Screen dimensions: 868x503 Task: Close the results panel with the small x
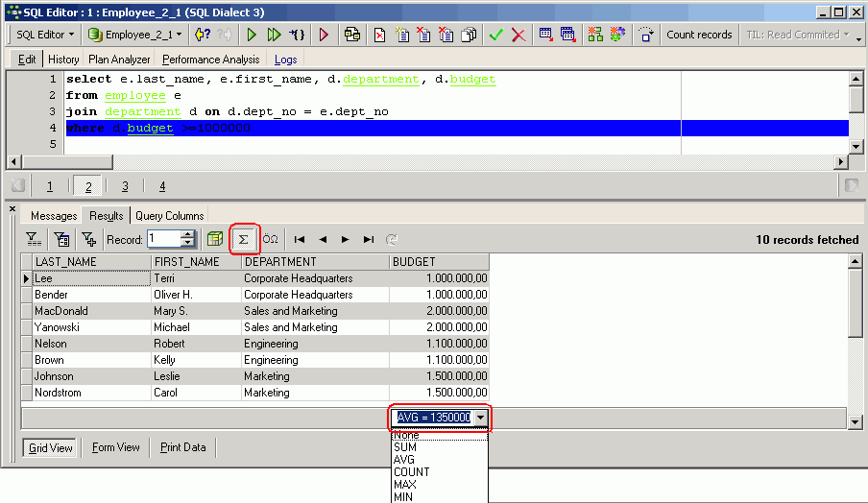click(12, 208)
